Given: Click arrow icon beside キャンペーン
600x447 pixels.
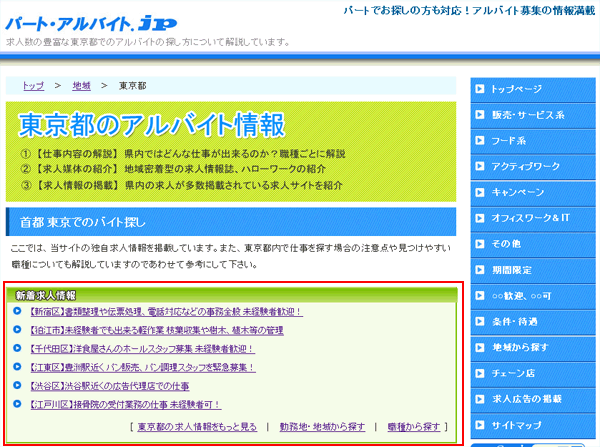Looking at the screenshot, I should pyautogui.click(x=479, y=192).
